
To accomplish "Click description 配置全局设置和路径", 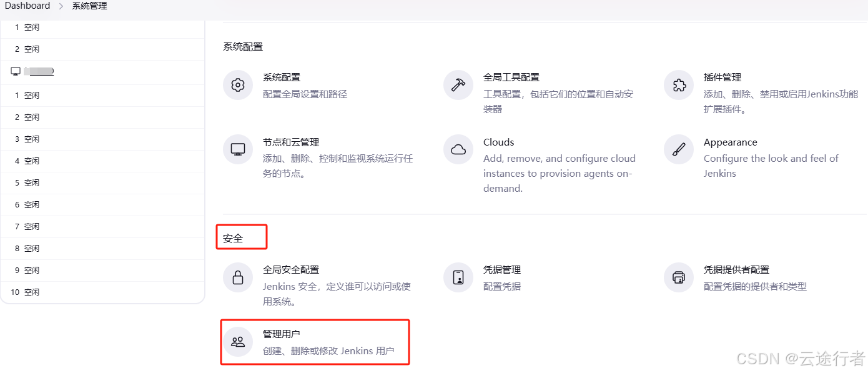I will (x=305, y=94).
